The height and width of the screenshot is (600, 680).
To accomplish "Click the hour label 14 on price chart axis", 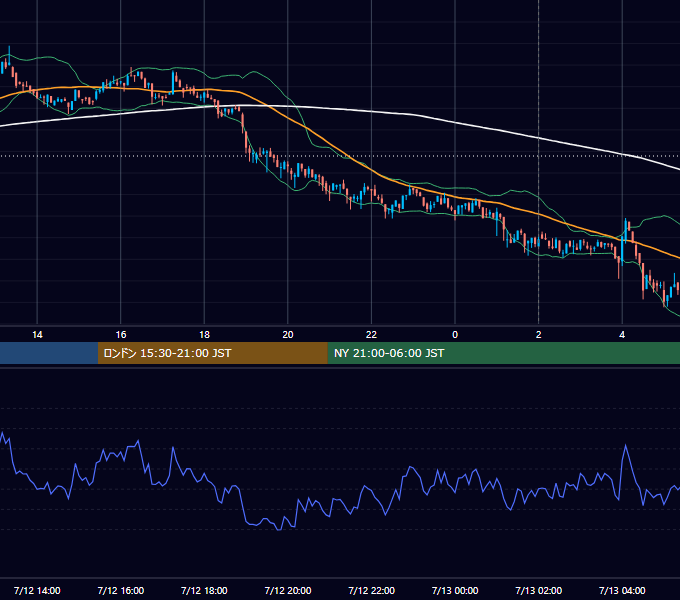I will (x=37, y=335).
